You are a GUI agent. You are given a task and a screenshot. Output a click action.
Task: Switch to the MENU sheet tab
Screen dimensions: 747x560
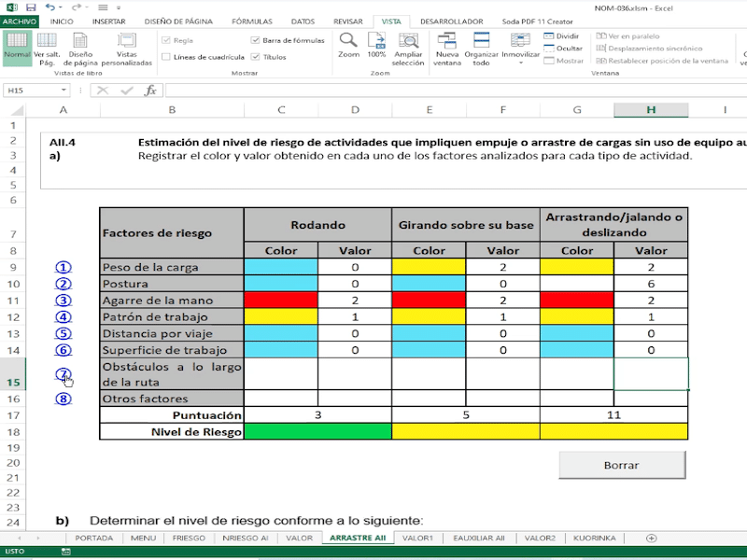point(144,539)
